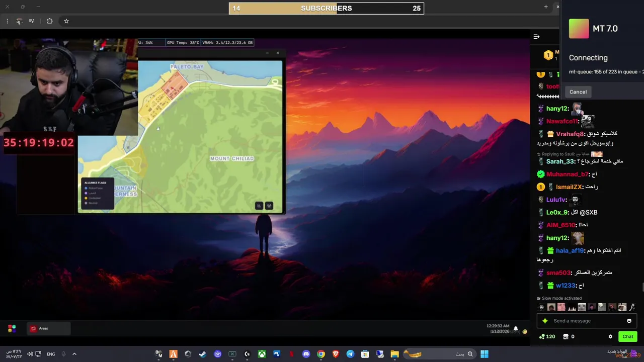Click Slow mode activated notice

pos(559,298)
